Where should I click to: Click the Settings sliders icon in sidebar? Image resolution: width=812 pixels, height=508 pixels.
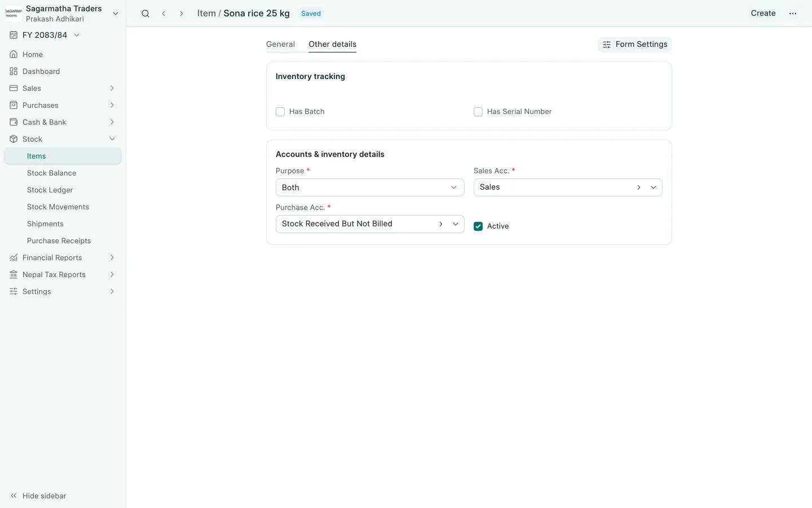[x=14, y=291]
